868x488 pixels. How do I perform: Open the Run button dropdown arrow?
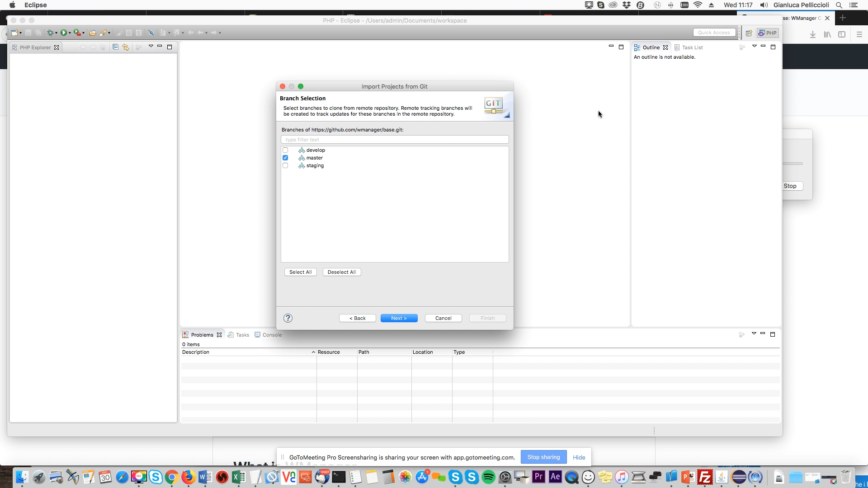tap(70, 33)
